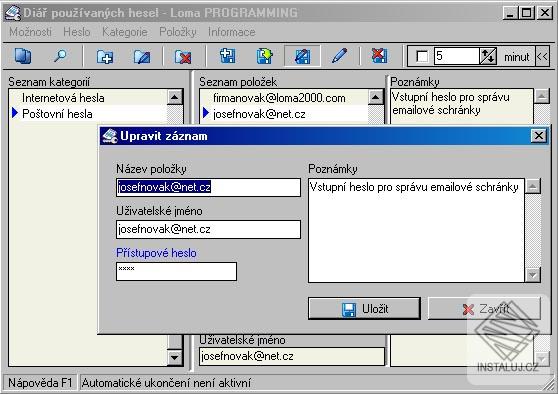Click the dialog Uživatelské jméno input field
This screenshot has height=394, width=558.
209,229
